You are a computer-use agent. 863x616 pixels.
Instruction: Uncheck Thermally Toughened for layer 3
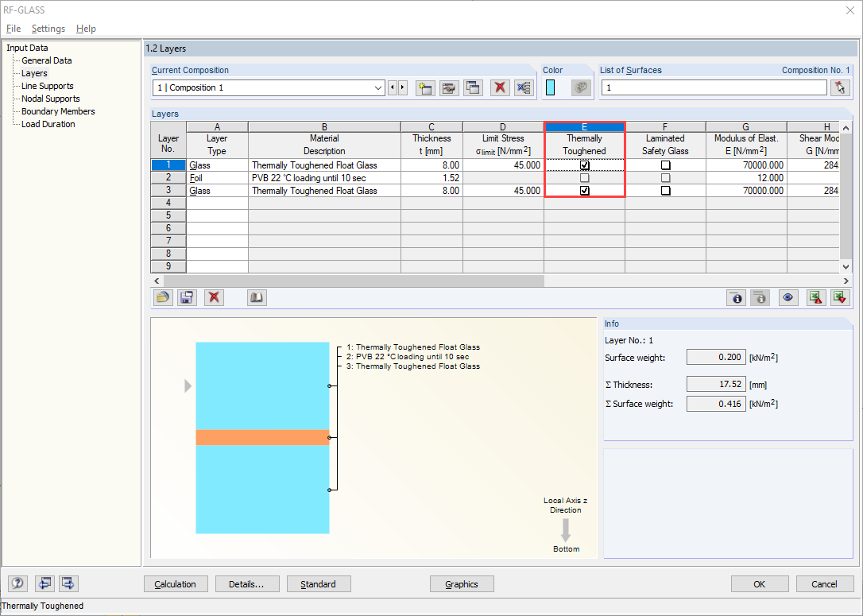pos(585,191)
